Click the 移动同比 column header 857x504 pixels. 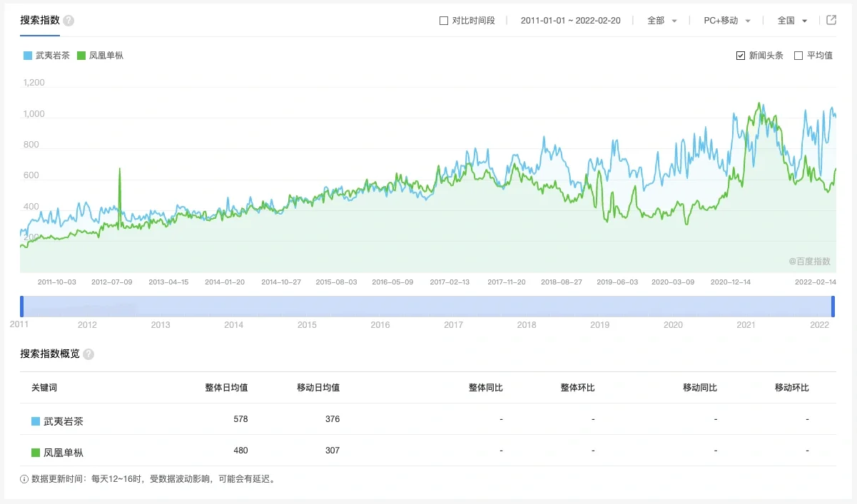coord(700,388)
